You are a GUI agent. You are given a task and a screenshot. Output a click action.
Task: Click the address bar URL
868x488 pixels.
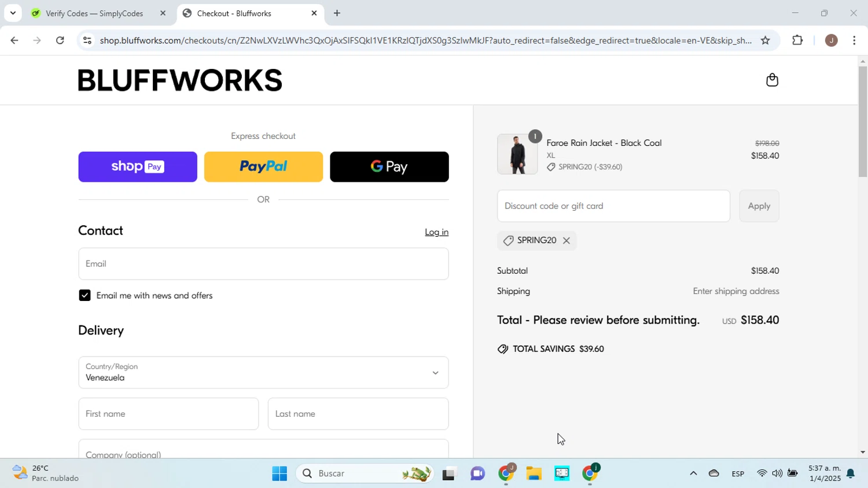click(x=425, y=41)
